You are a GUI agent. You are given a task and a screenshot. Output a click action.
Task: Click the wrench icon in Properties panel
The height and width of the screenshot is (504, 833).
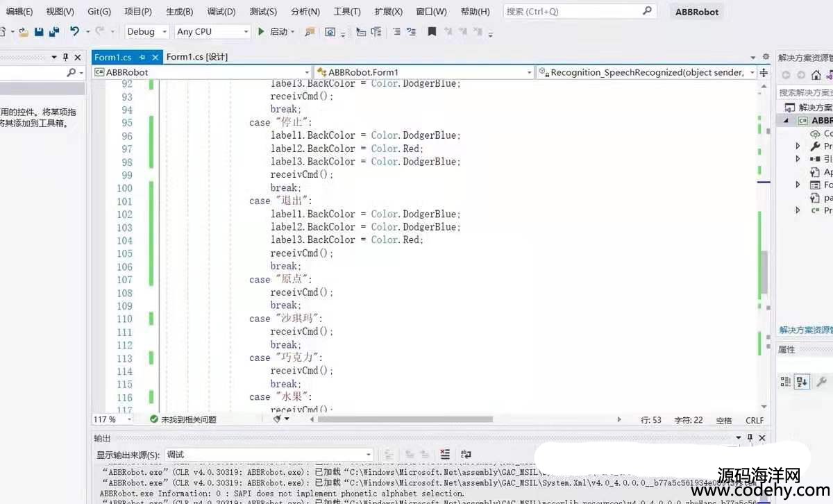tap(822, 381)
